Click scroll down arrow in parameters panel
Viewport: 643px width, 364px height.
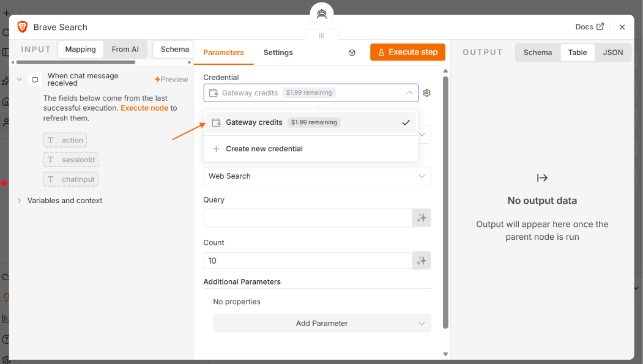446,354
